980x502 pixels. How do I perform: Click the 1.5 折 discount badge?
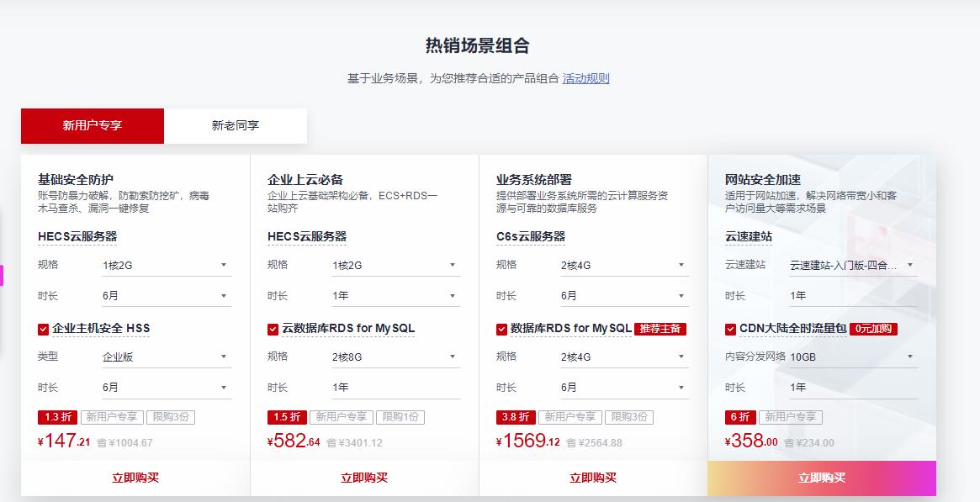click(287, 417)
